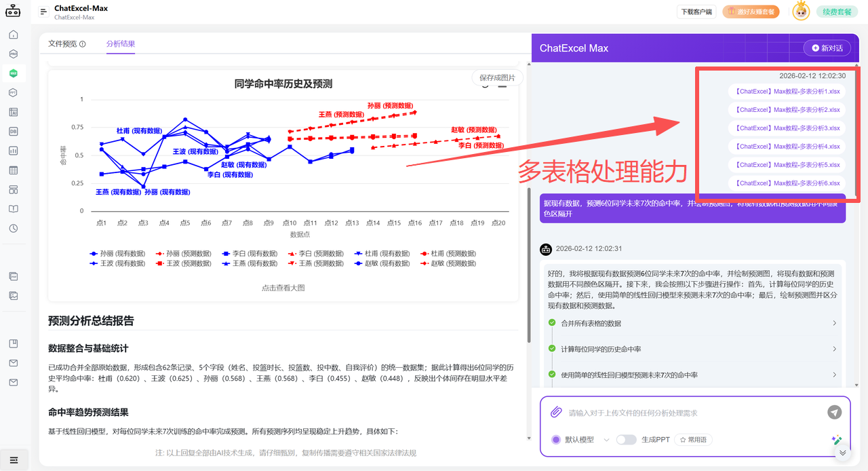Image resolution: width=868 pixels, height=471 pixels.
Task: Click the DB database icon in the sidebar
Action: coord(14,131)
